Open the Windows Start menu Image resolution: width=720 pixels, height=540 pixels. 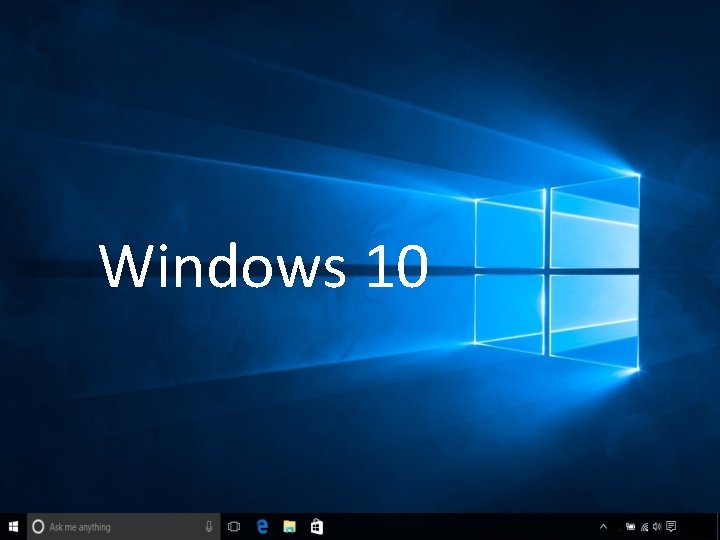click(x=13, y=527)
